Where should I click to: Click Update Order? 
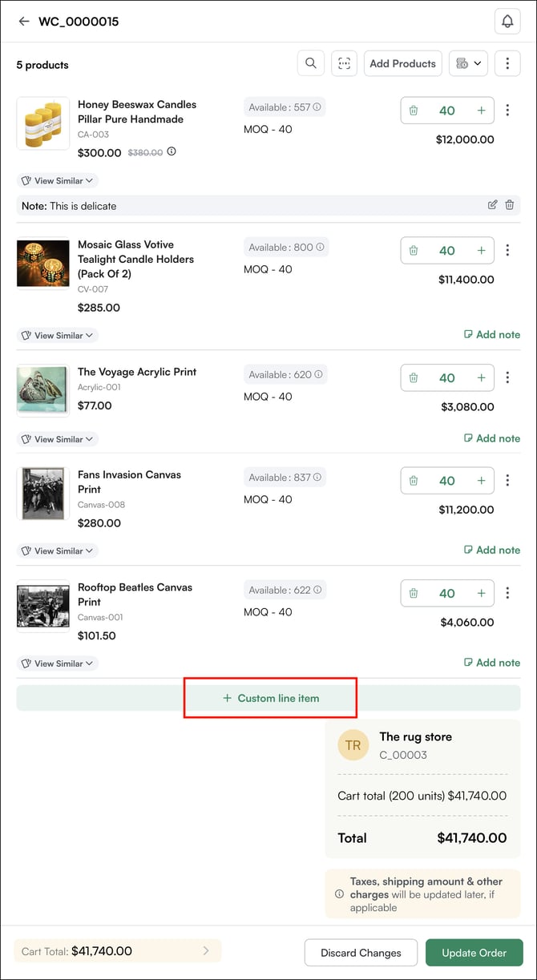[x=474, y=952]
